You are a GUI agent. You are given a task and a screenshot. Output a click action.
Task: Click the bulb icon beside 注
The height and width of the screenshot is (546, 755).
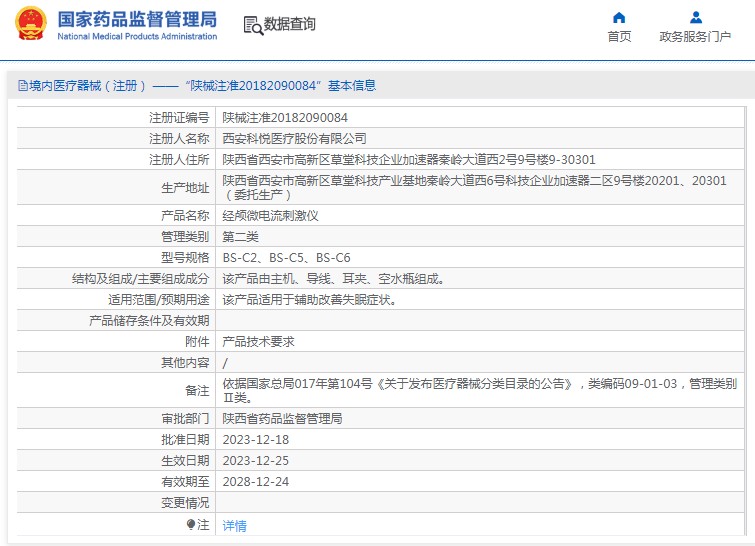pos(191,524)
